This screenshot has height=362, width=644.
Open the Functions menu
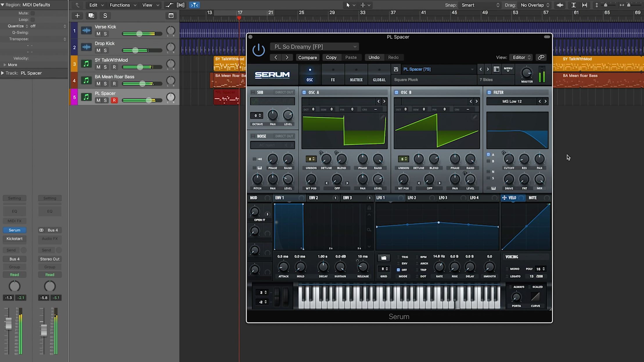[120, 5]
